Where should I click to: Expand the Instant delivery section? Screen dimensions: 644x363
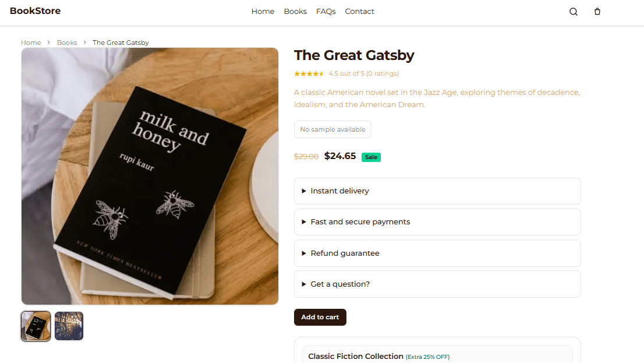pos(437,191)
